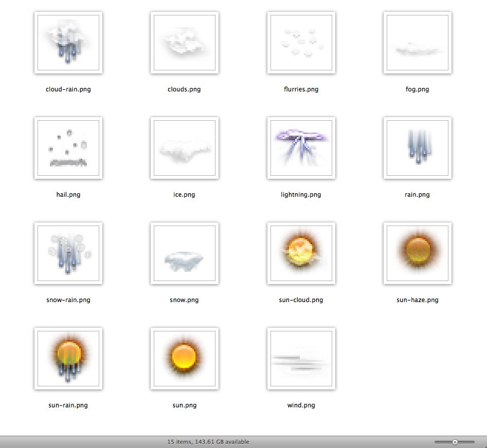Screen dimensions: 487x448
Task: Click the sun-rain.png file name label
Action: (68, 405)
